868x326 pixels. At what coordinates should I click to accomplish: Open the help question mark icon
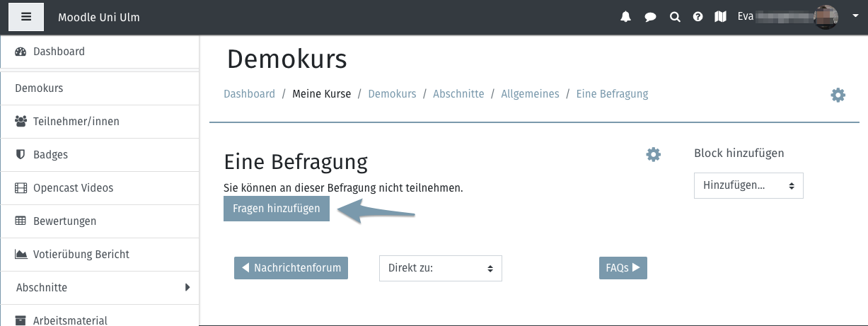698,17
